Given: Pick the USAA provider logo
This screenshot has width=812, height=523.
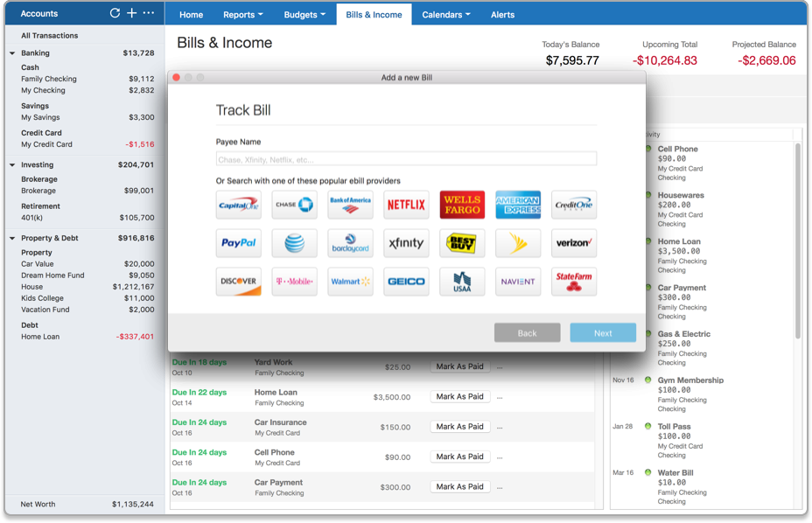Looking at the screenshot, I should tap(463, 281).
